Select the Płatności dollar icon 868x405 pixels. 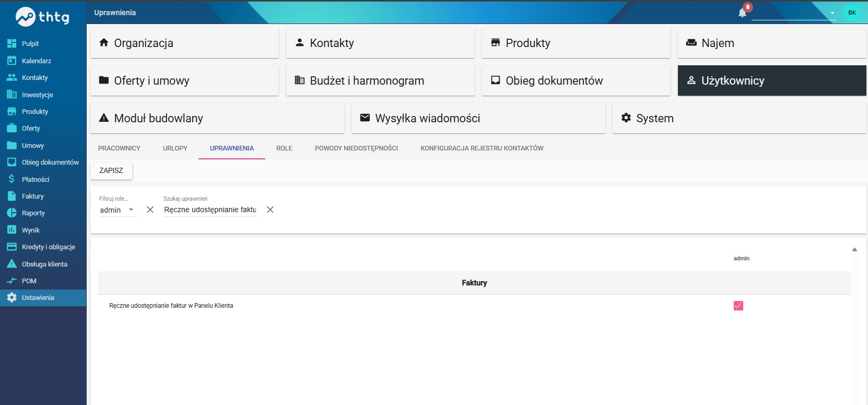(x=11, y=179)
